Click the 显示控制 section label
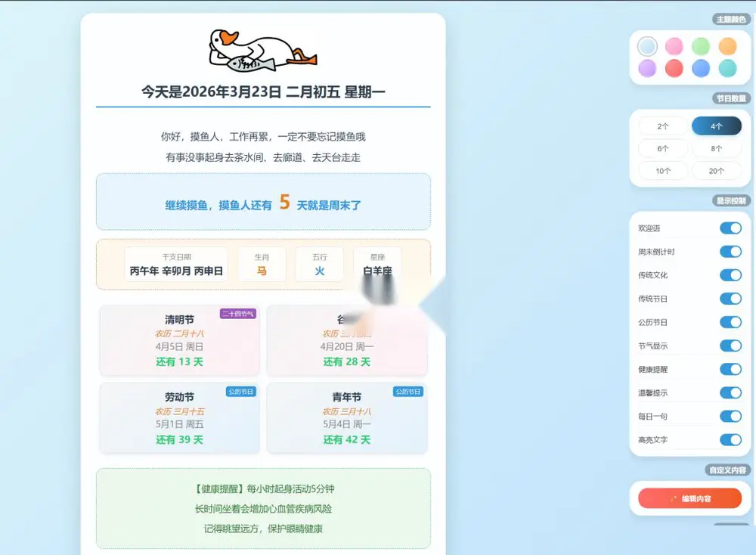The width and height of the screenshot is (756, 555). [731, 200]
